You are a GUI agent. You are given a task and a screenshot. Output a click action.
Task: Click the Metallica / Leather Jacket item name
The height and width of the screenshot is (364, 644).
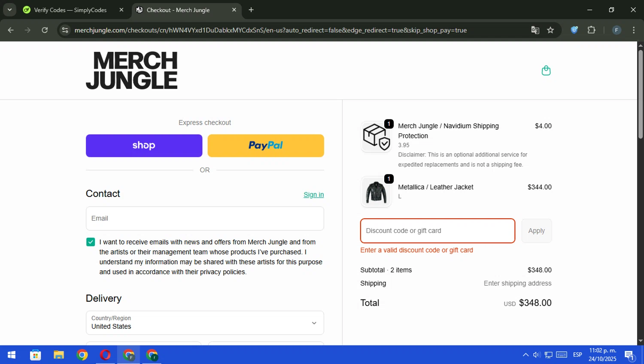coord(435,187)
